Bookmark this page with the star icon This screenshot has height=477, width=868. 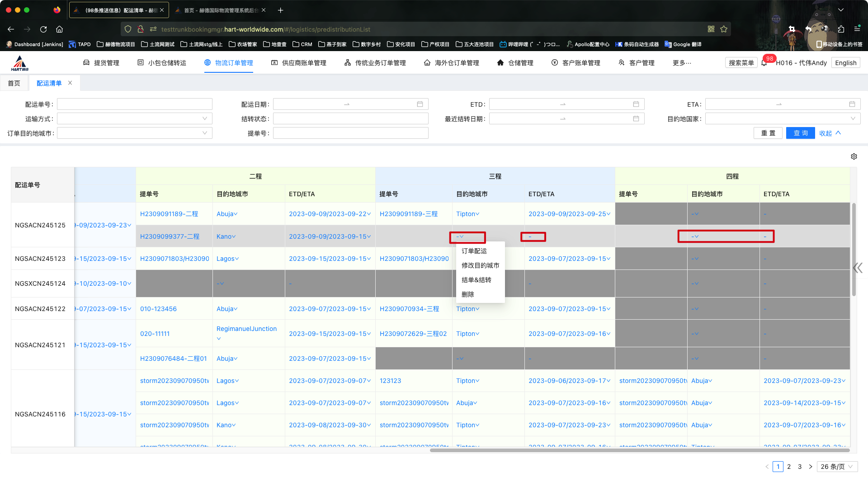coord(724,29)
